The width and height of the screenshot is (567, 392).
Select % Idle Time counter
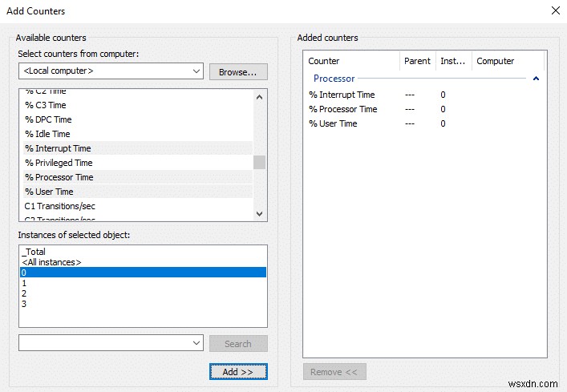[x=47, y=134]
